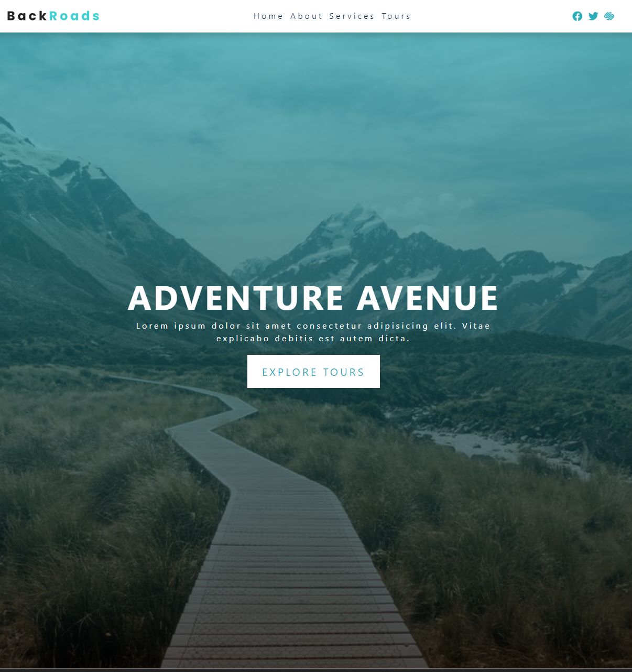Open the About nav link
Screen dimensions: 632x672
[x=307, y=16]
